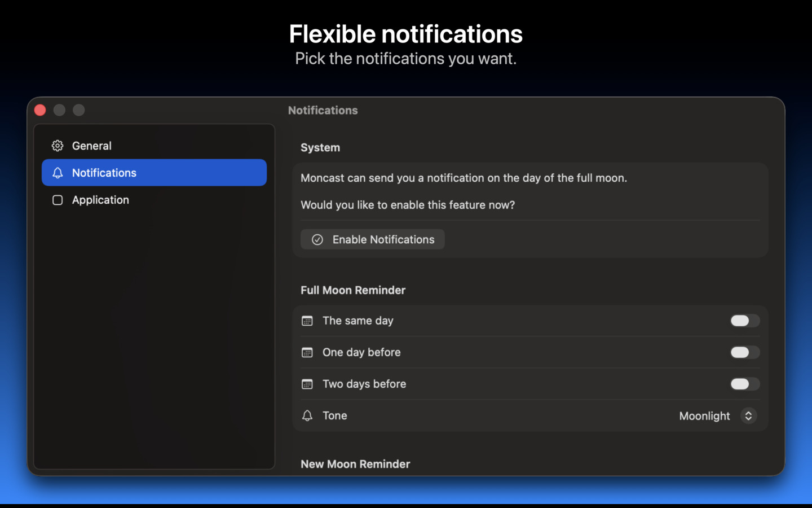Open the Tone picker using the chevron arrows
The width and height of the screenshot is (812, 508).
748,415
